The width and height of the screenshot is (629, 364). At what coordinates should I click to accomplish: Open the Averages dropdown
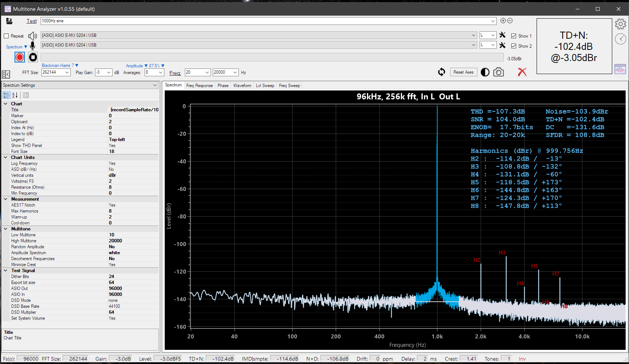point(161,73)
